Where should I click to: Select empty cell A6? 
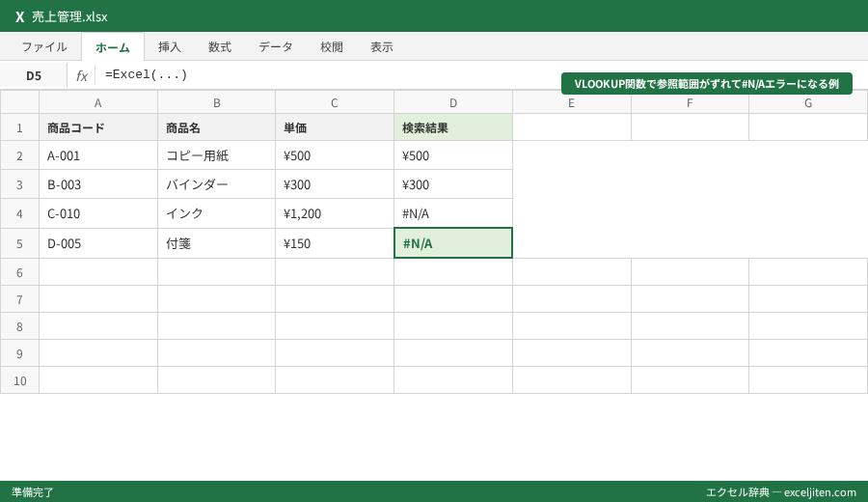[98, 272]
